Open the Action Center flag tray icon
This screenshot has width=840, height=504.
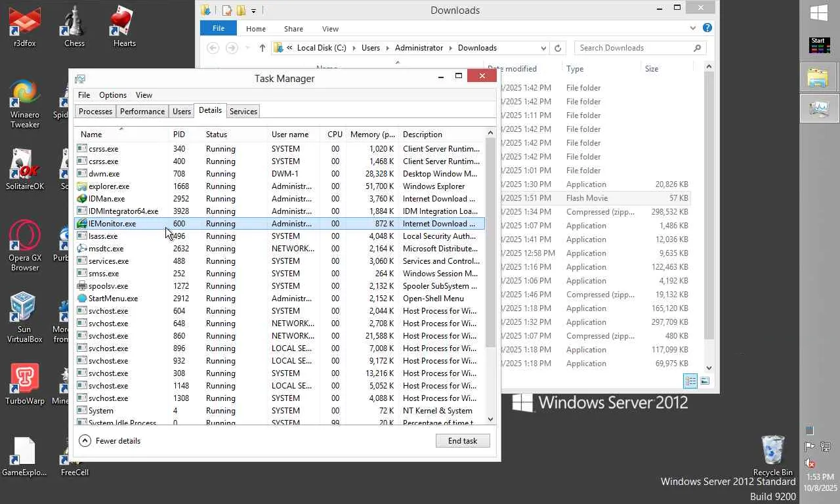point(810,447)
